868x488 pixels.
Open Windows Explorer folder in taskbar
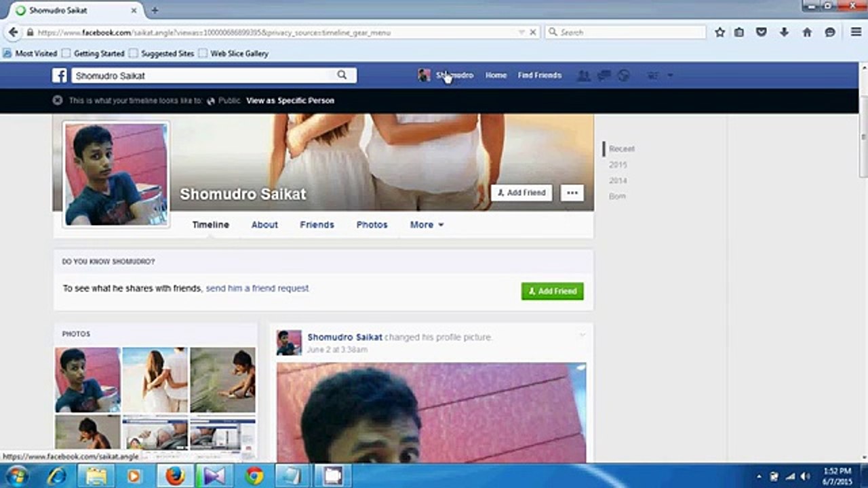click(96, 476)
